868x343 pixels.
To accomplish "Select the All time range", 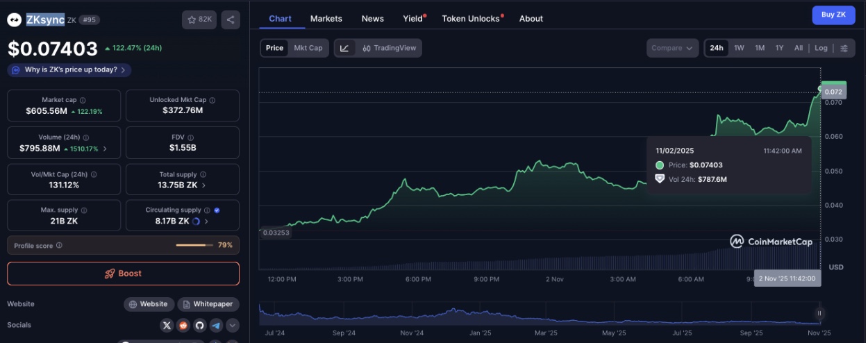I will tap(799, 48).
